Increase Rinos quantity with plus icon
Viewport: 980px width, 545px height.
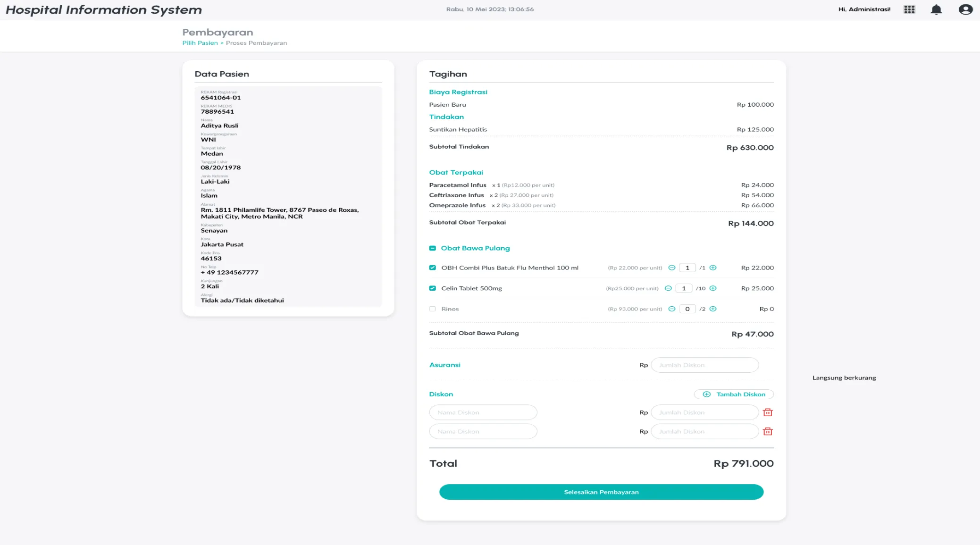[713, 309]
